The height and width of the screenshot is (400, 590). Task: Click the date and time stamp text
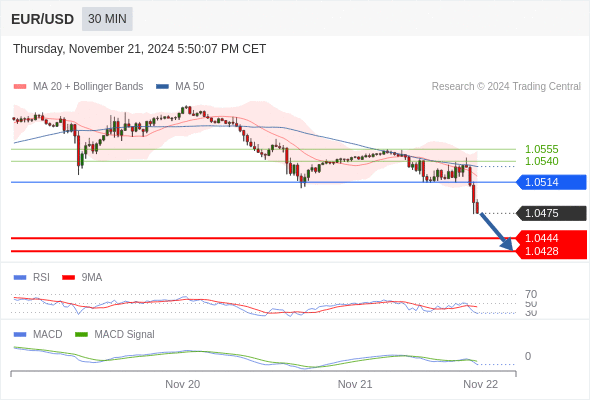point(140,49)
